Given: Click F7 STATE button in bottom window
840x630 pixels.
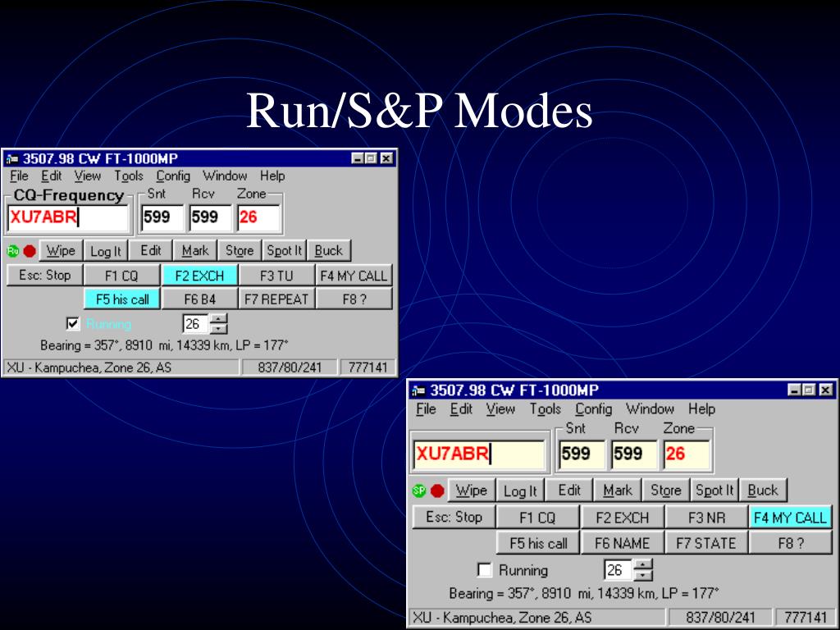Looking at the screenshot, I should 706,543.
